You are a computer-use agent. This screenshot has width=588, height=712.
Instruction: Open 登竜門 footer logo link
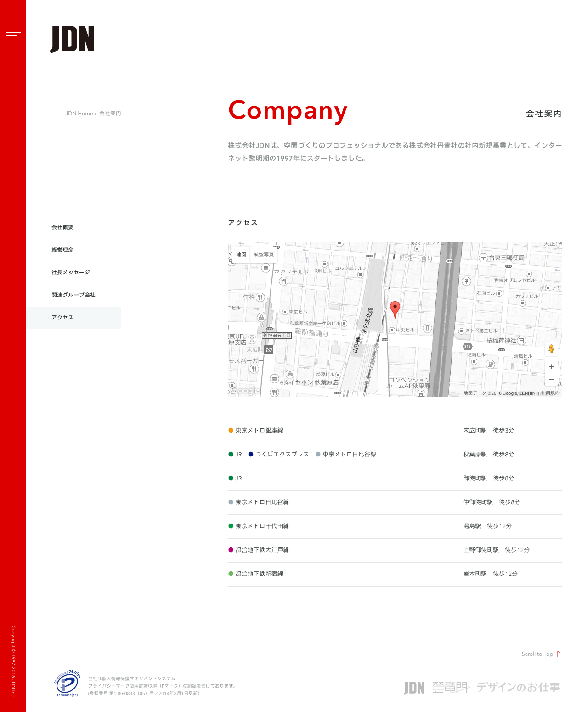451,688
